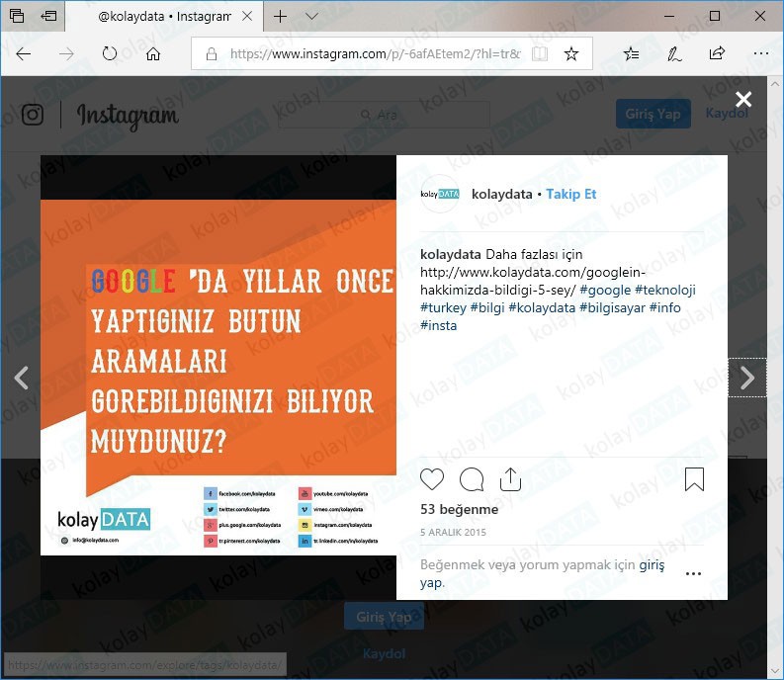The height and width of the screenshot is (680, 784).
Task: Add page to favorites with star icon
Action: coord(571,53)
